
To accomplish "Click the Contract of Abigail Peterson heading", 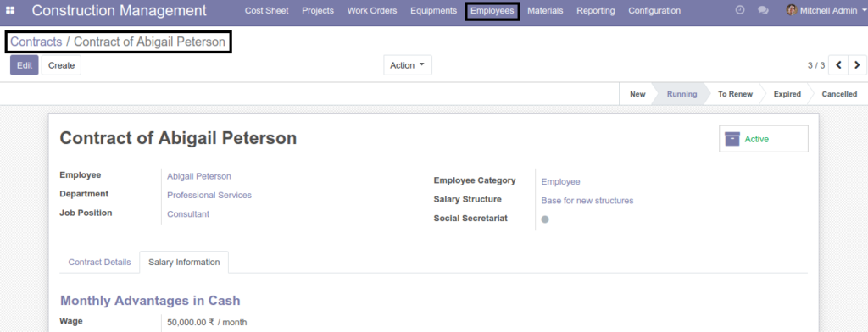I will pos(178,138).
